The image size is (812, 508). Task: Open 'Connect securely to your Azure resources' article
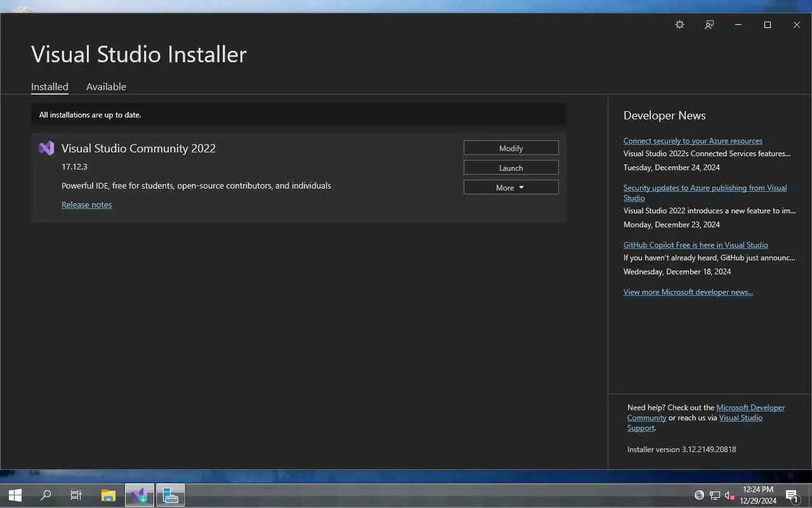[693, 141]
